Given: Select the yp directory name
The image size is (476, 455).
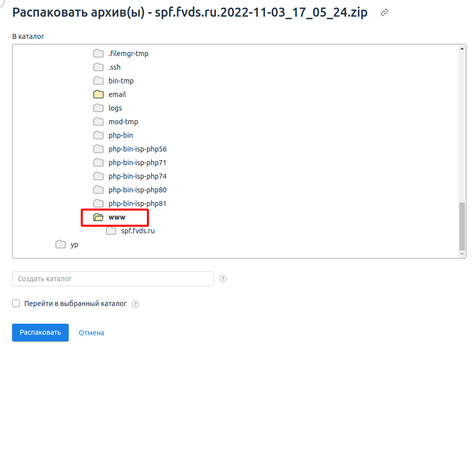Looking at the screenshot, I should pos(74,245).
